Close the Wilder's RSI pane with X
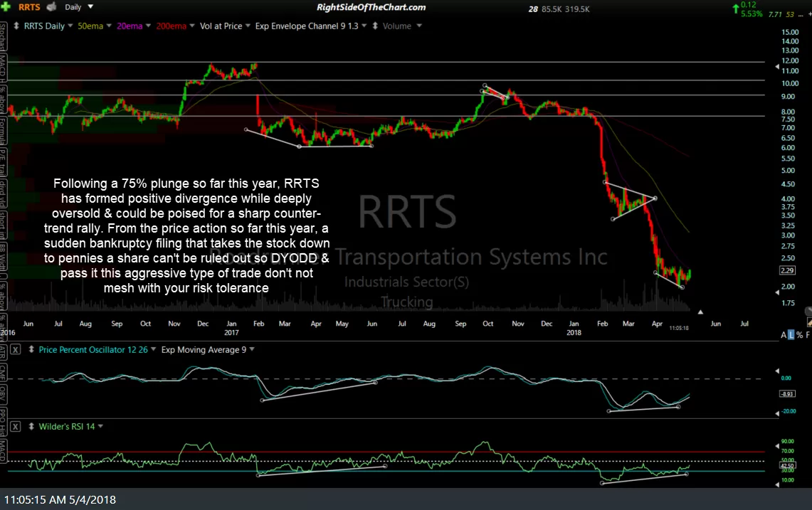Viewport: 812px width, 510px height. [16, 426]
